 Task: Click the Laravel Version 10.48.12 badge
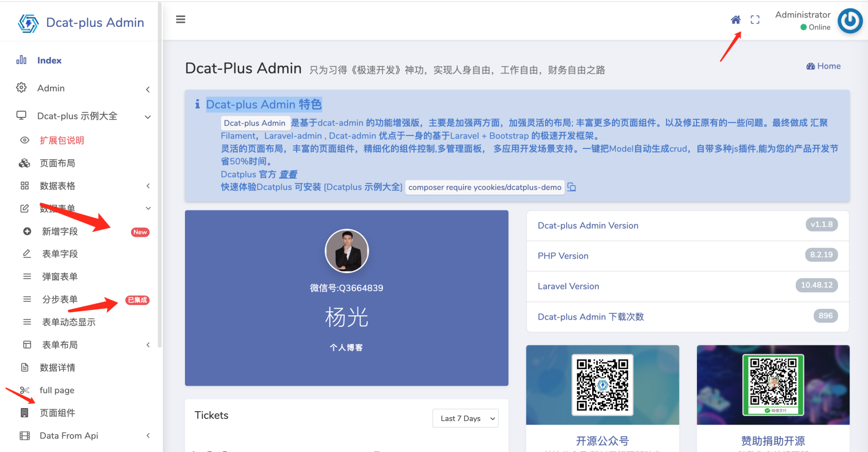[x=817, y=285]
